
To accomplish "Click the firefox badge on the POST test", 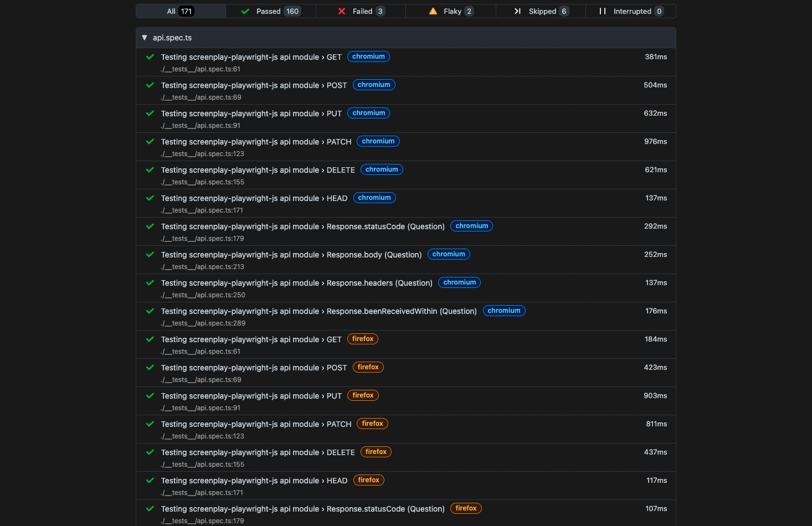I will [x=368, y=367].
